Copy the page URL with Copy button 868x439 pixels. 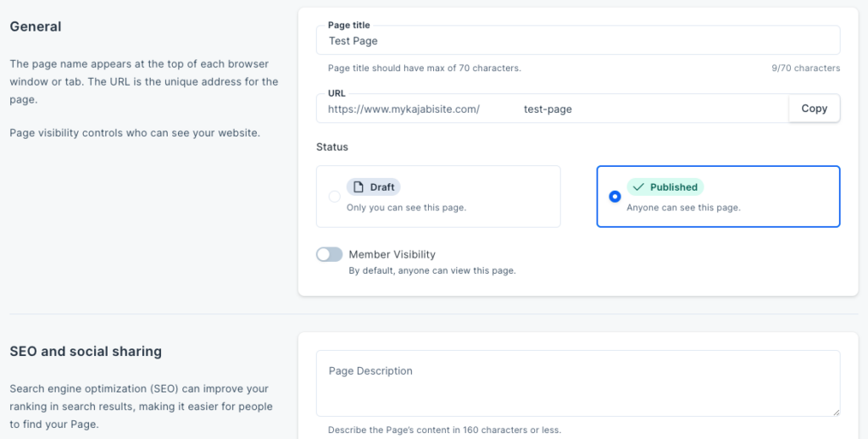(x=815, y=108)
